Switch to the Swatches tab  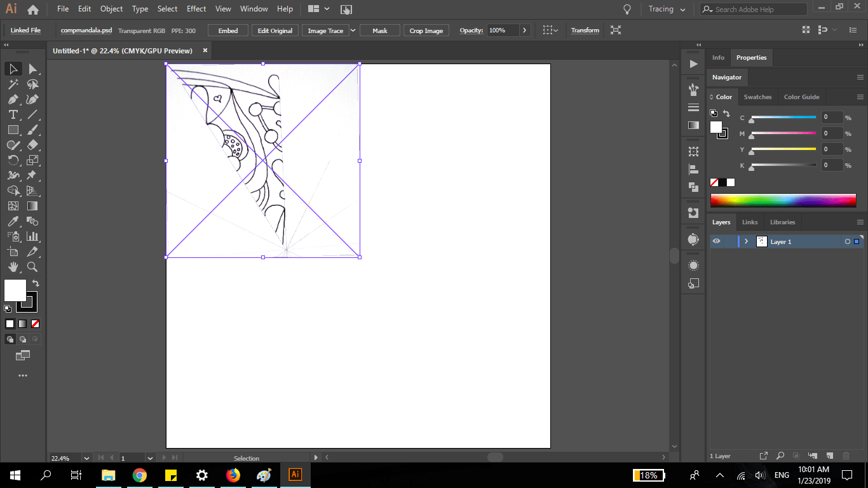pos(757,97)
